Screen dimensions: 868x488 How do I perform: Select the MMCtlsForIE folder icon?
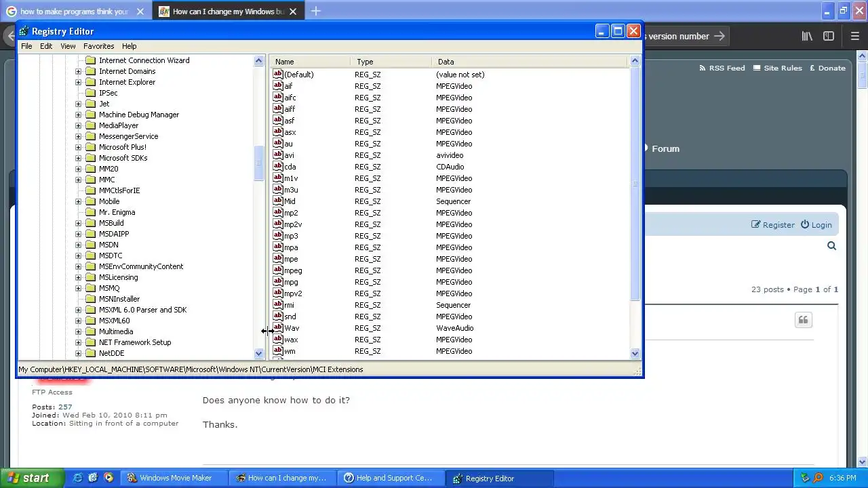(x=90, y=190)
